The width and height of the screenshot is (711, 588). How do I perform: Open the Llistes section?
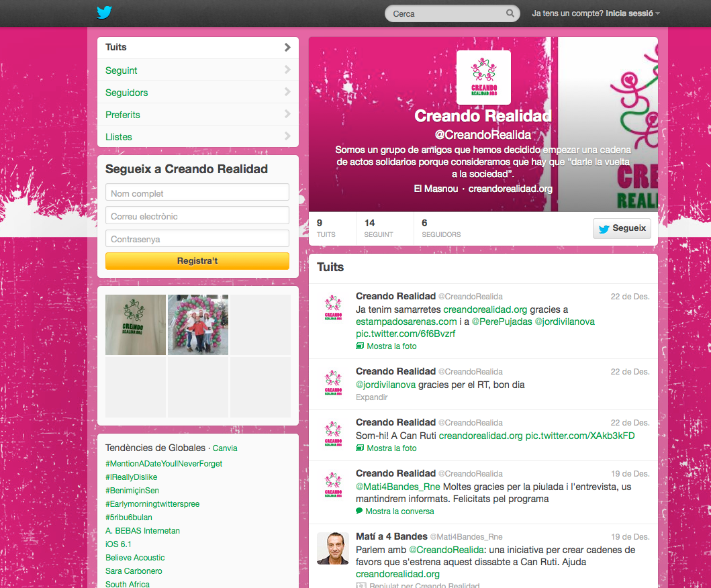pyautogui.click(x=197, y=136)
